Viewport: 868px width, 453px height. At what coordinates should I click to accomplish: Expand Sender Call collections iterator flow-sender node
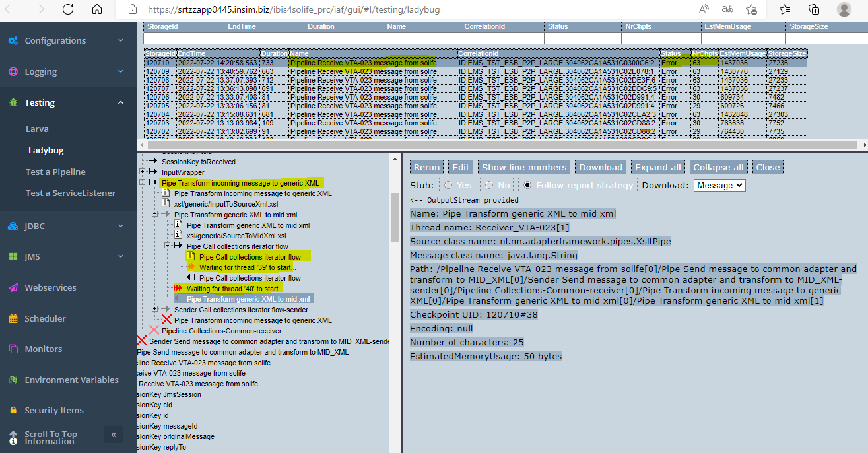(x=155, y=309)
